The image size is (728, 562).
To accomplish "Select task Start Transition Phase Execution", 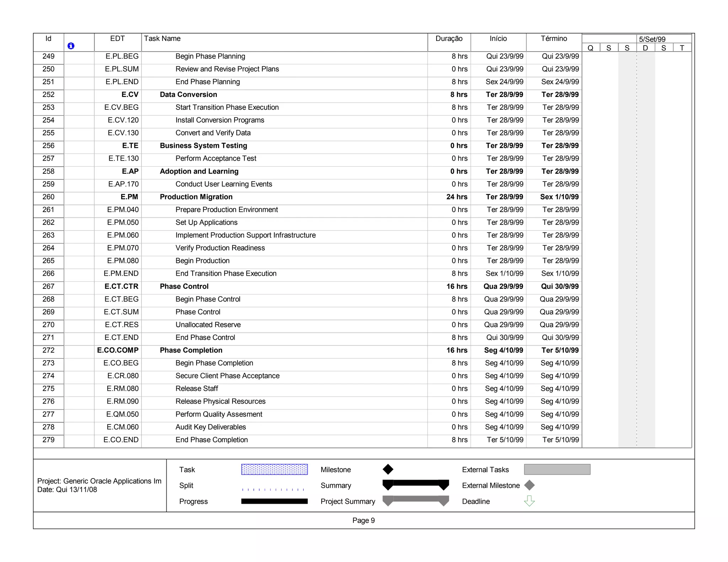I will click(227, 108).
